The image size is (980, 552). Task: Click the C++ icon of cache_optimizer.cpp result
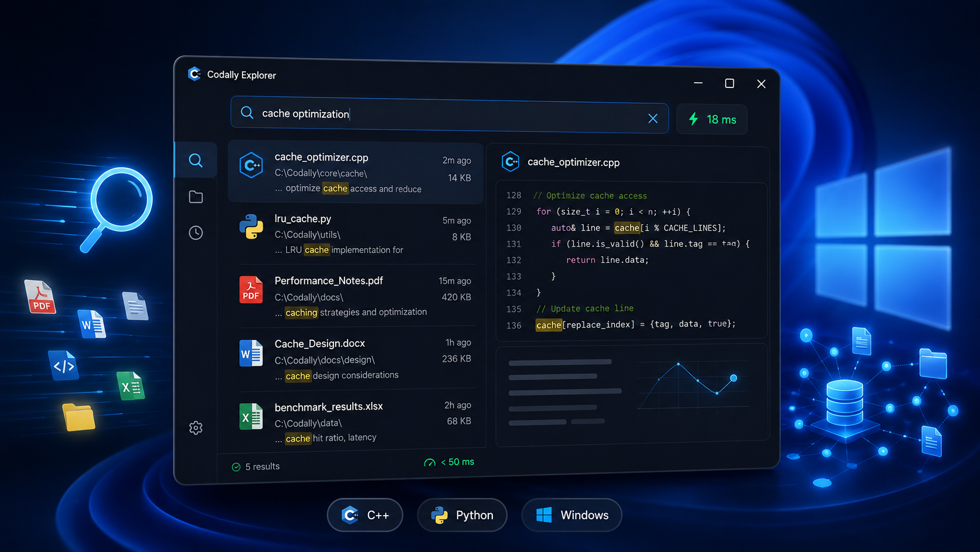pyautogui.click(x=251, y=165)
